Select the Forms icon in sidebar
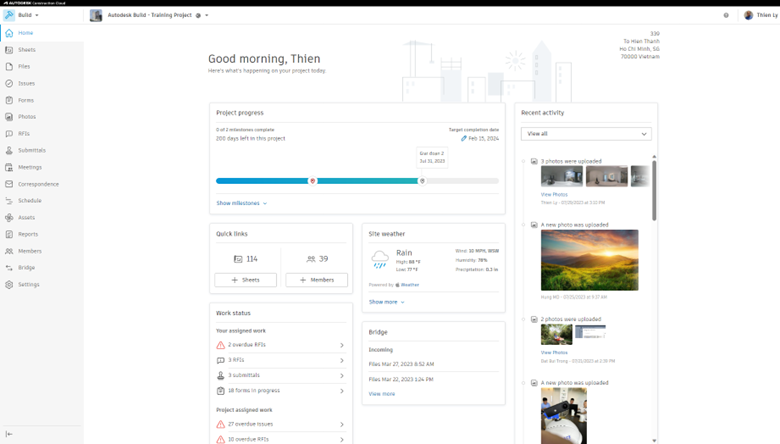 pos(9,100)
